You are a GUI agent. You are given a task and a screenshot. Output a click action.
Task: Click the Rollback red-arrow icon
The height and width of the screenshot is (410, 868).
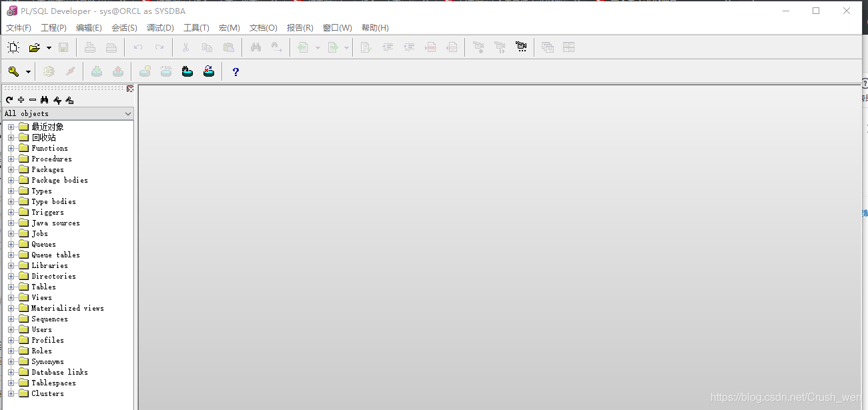coord(118,71)
